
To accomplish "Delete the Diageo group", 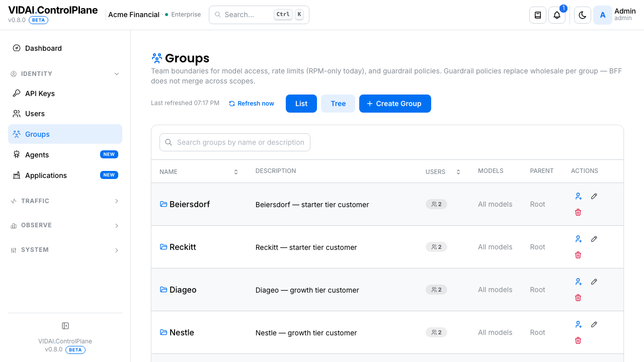I will pos(578,298).
